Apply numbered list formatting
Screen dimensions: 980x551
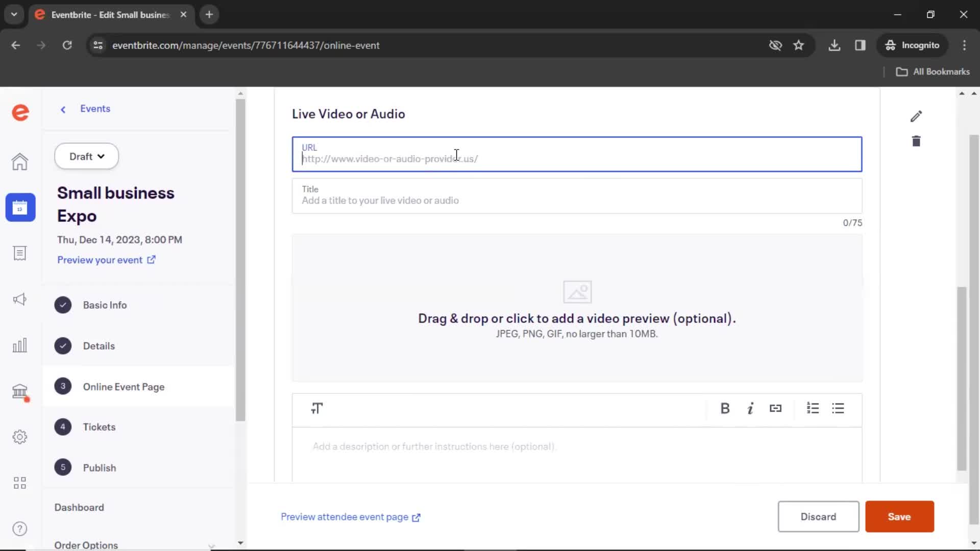[813, 409]
